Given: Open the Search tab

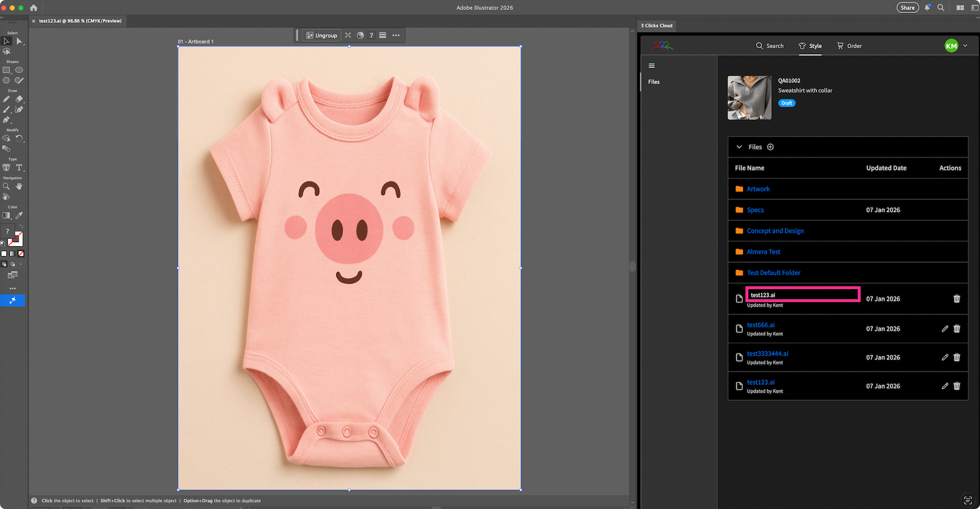Looking at the screenshot, I should [770, 46].
